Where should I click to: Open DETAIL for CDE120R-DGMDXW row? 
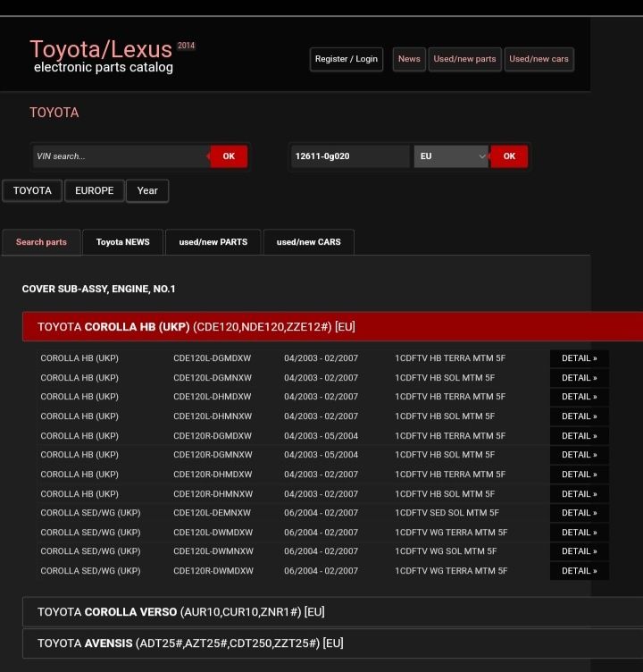pos(580,436)
